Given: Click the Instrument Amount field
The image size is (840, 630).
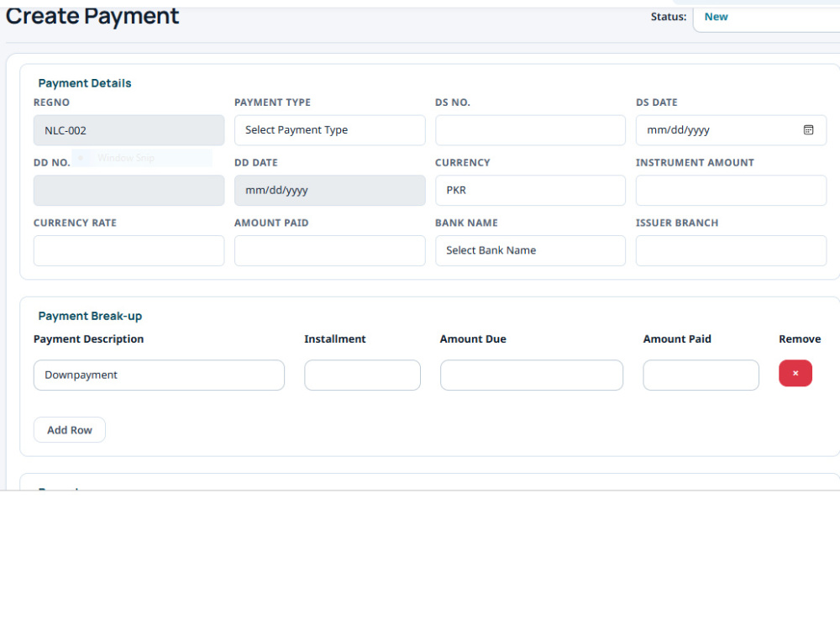Looking at the screenshot, I should pyautogui.click(x=731, y=190).
